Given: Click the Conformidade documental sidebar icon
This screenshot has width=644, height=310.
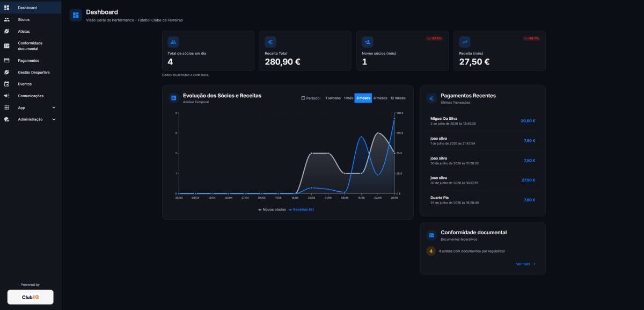Looking at the screenshot, I should [7, 46].
